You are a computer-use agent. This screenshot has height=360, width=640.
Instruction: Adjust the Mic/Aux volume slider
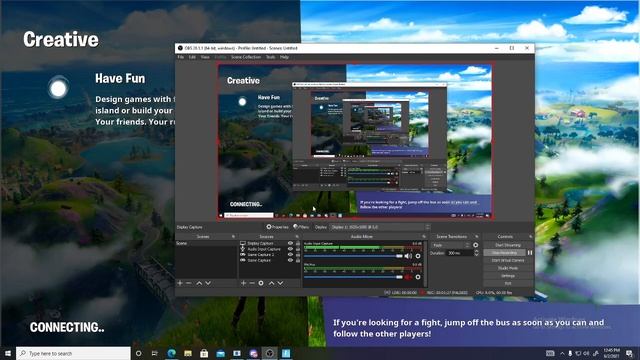coord(353,277)
